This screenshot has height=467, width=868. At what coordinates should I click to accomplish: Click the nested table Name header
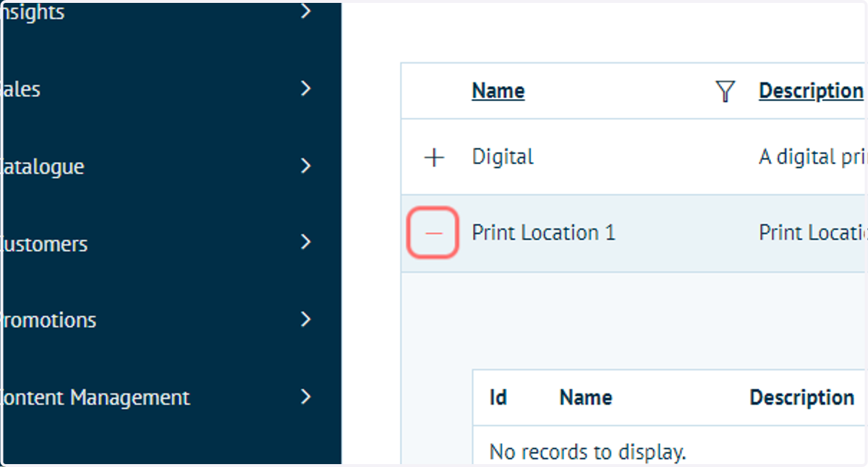coord(586,398)
